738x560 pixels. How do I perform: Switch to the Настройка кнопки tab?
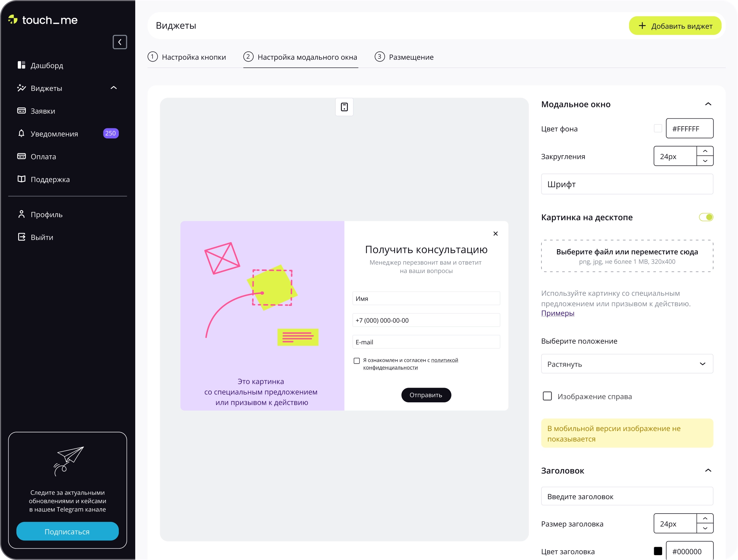point(194,57)
